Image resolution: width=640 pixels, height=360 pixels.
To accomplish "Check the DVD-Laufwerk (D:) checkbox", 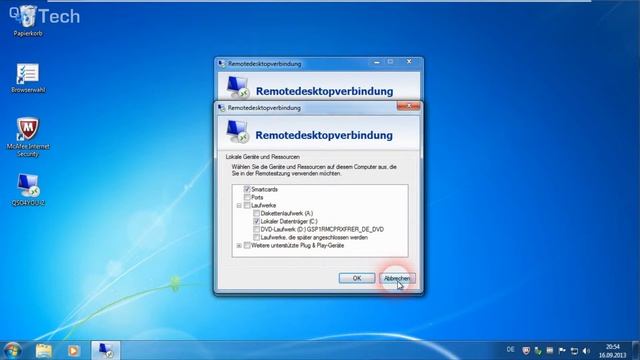I will point(256,229).
